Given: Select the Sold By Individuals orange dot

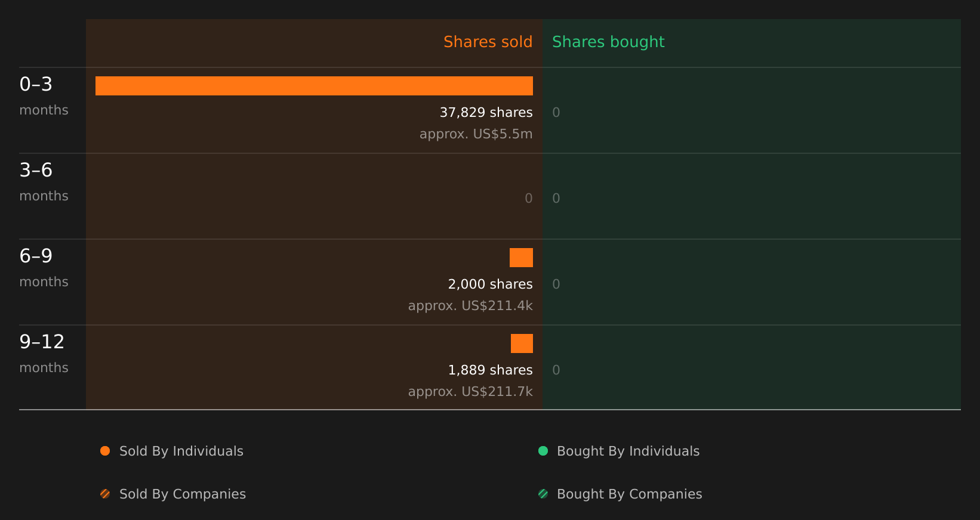Looking at the screenshot, I should pos(105,451).
